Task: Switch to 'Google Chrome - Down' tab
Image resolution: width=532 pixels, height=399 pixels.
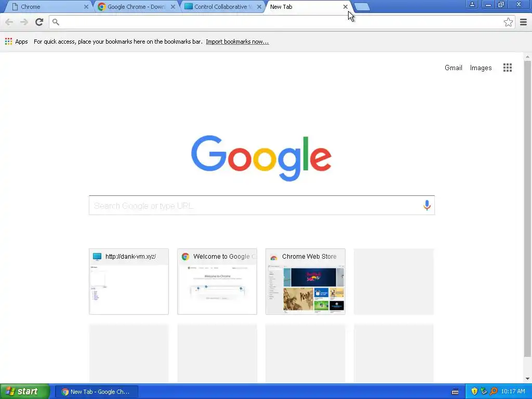Action: tap(136, 7)
